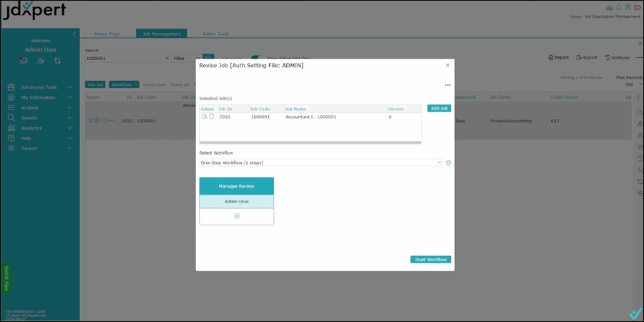Image resolution: width=644 pixels, height=322 pixels.
Task: Switch to the Admin Tools tab
Action: (x=215, y=34)
